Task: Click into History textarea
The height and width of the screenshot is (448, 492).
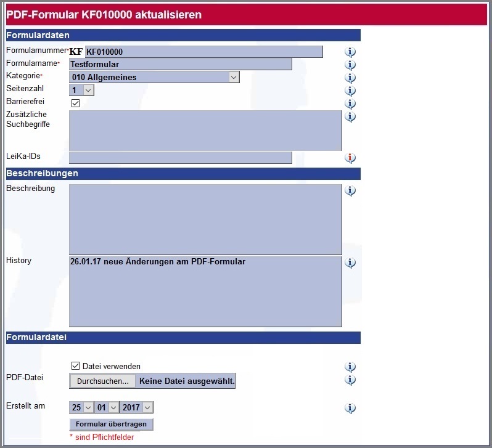Action: [x=205, y=291]
